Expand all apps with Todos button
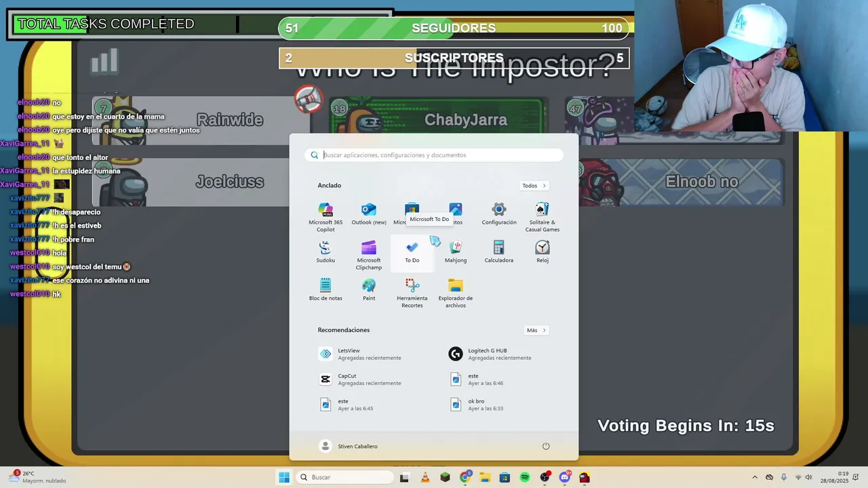 click(x=534, y=186)
